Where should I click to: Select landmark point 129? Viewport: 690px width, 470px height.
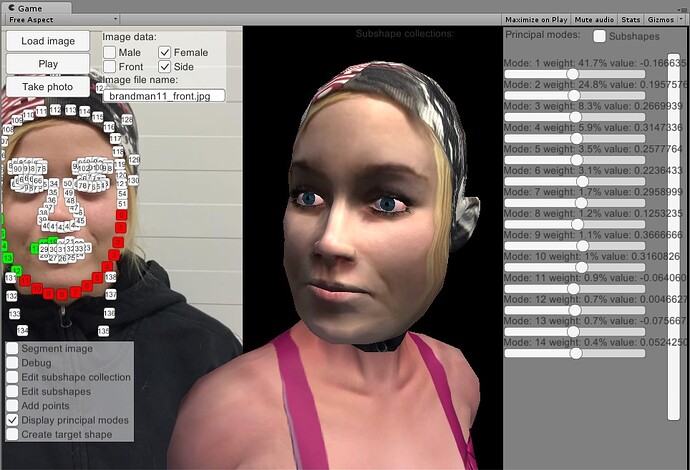(x=135, y=160)
